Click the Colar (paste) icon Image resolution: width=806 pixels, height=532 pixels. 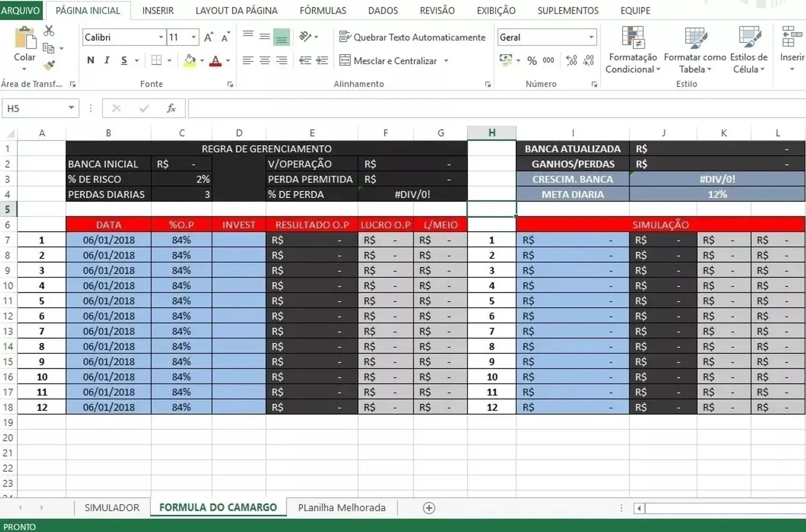coord(25,38)
